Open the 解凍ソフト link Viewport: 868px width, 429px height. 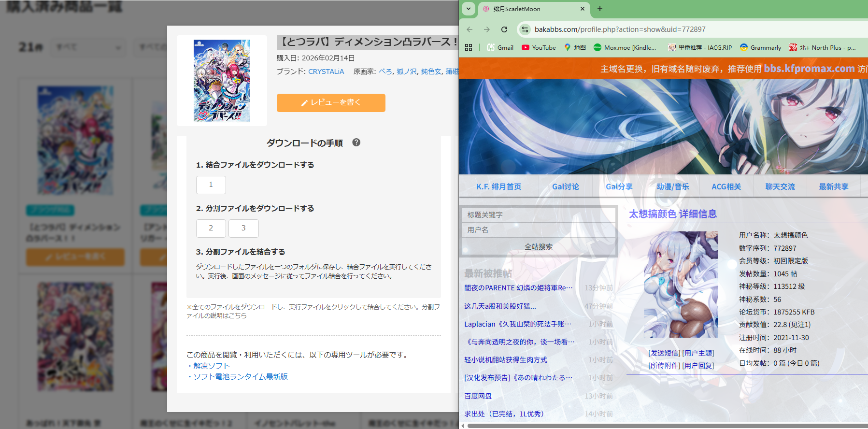click(212, 366)
